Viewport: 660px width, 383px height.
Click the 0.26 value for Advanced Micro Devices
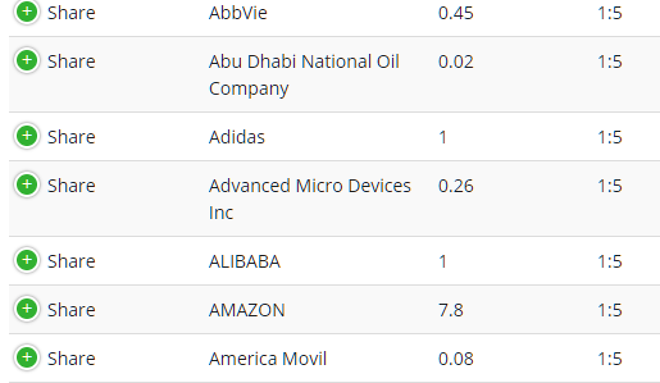point(456,186)
